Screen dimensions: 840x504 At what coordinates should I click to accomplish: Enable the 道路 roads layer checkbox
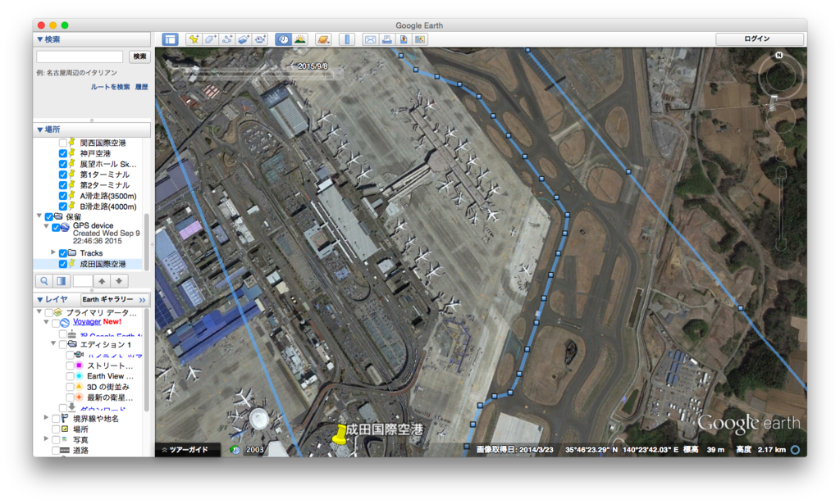[56, 451]
